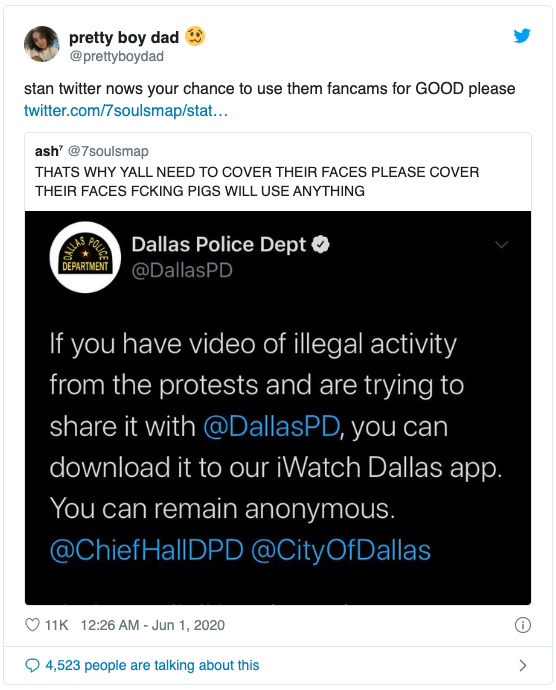556x690 pixels.
Task: Click the 11K likes count
Action: pyautogui.click(x=57, y=625)
